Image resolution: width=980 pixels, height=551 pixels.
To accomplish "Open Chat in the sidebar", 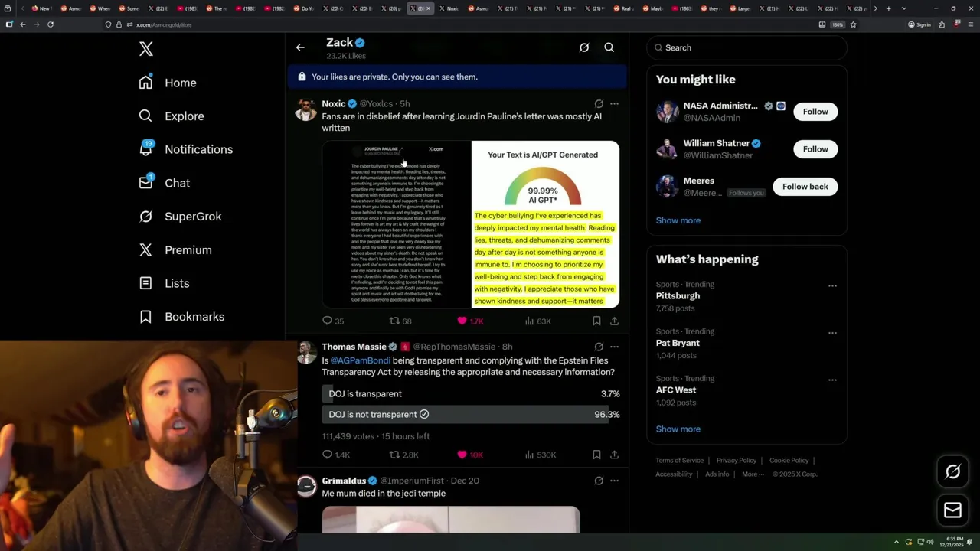I will click(x=164, y=183).
